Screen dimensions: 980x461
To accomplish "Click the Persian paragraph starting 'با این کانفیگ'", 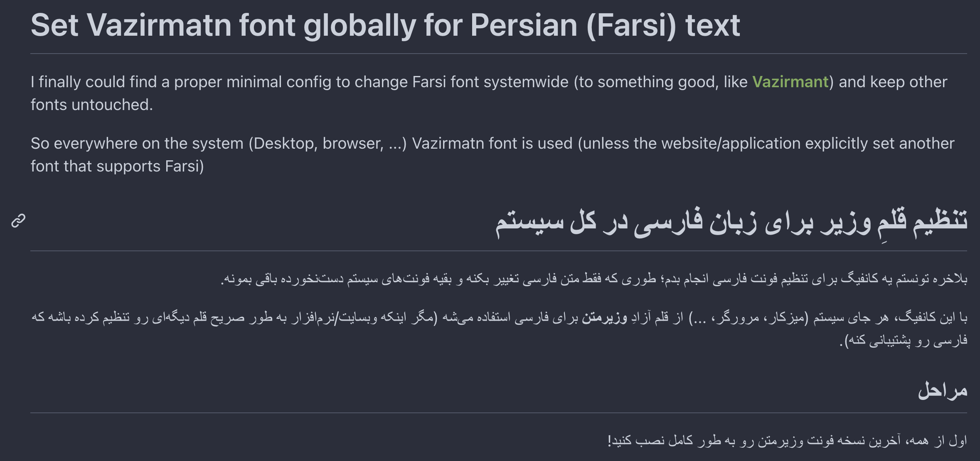I will [x=500, y=329].
